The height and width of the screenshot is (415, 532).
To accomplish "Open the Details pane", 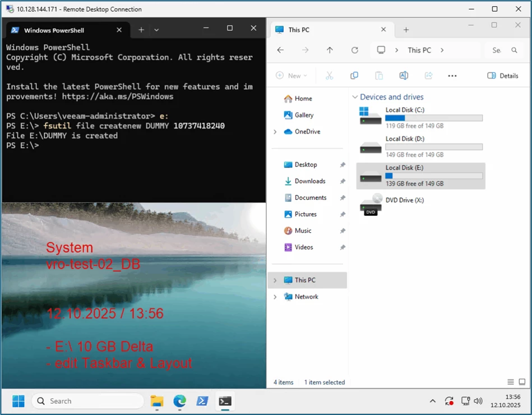I will coord(503,76).
